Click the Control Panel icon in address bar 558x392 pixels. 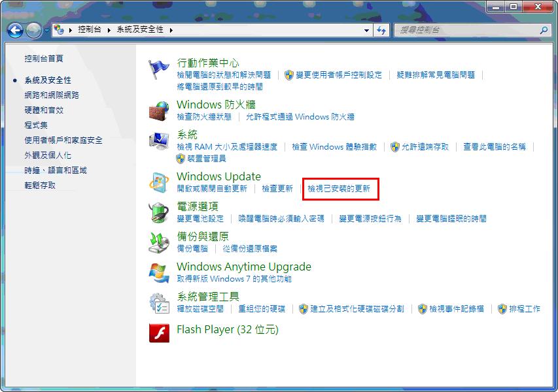pyautogui.click(x=59, y=30)
